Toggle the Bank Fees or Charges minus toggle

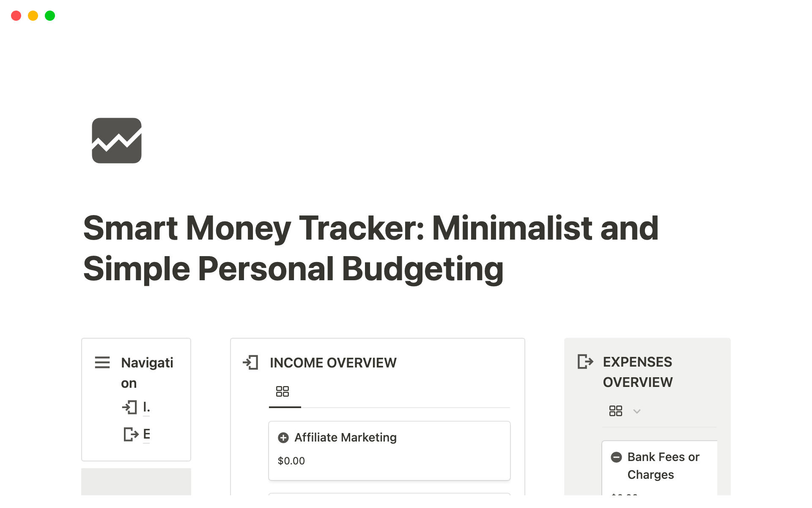click(617, 456)
